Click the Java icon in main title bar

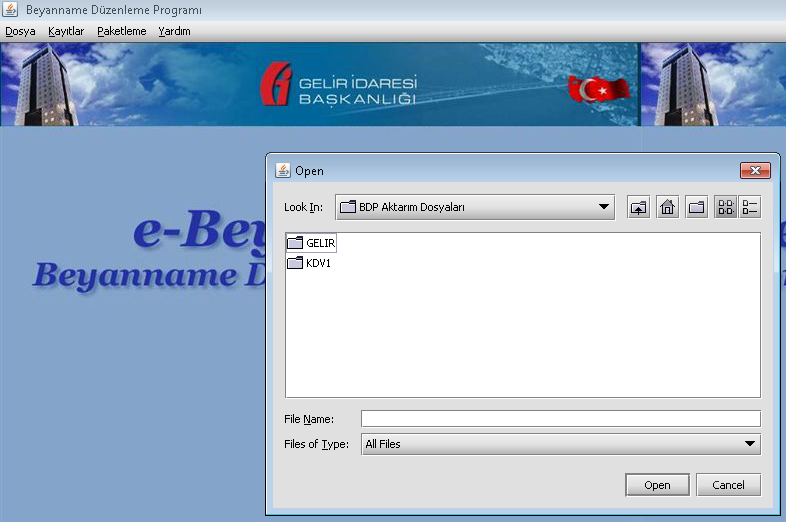(10, 10)
